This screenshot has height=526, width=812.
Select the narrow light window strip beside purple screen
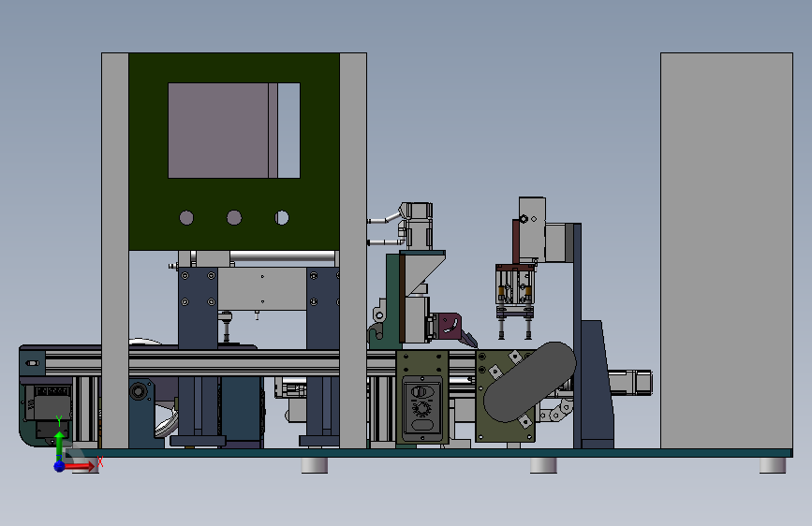pos(289,130)
